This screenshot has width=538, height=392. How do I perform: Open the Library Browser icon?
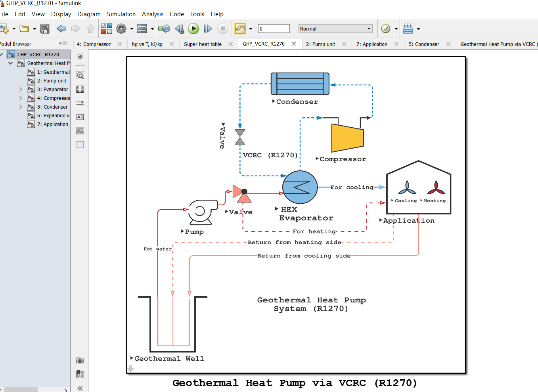pos(107,29)
